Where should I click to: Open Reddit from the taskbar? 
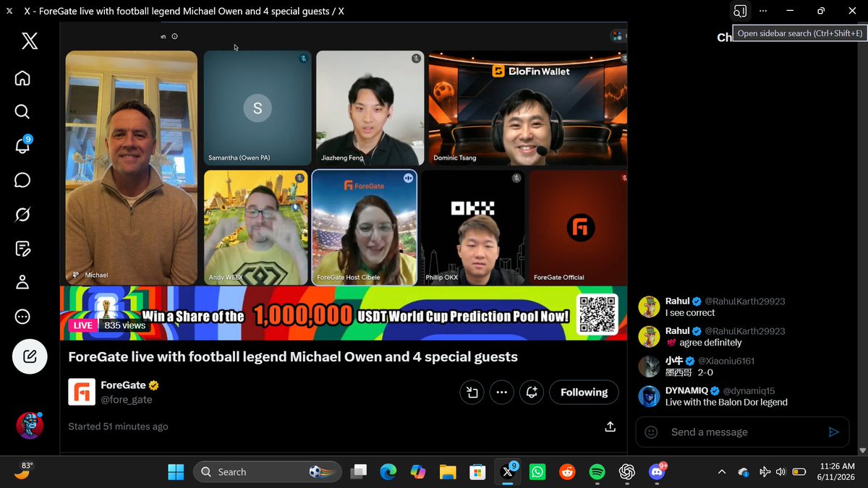pyautogui.click(x=567, y=472)
